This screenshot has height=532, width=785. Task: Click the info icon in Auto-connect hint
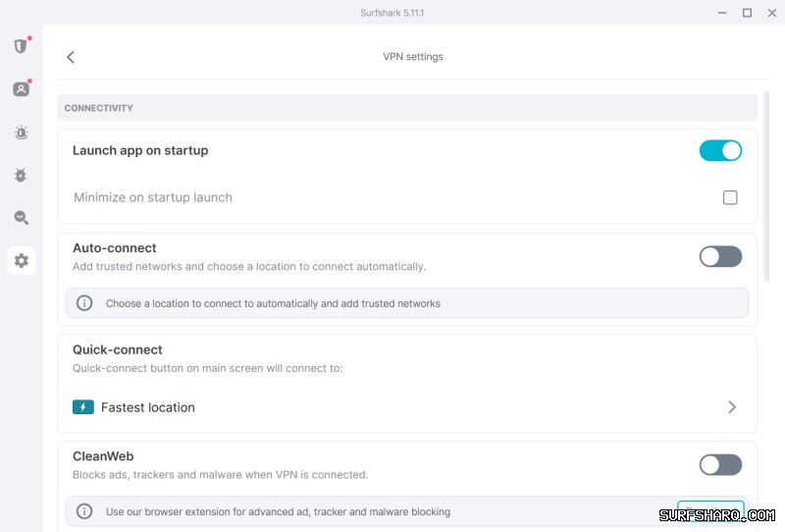click(85, 303)
